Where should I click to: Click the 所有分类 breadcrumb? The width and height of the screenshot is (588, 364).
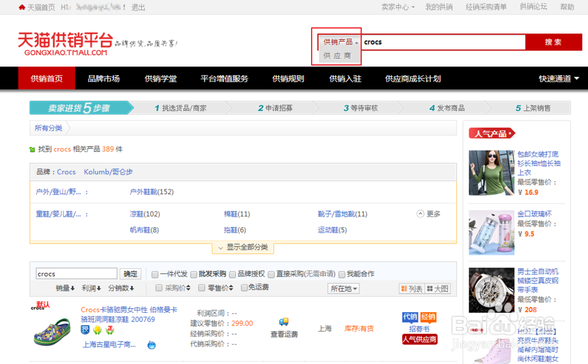(48, 128)
